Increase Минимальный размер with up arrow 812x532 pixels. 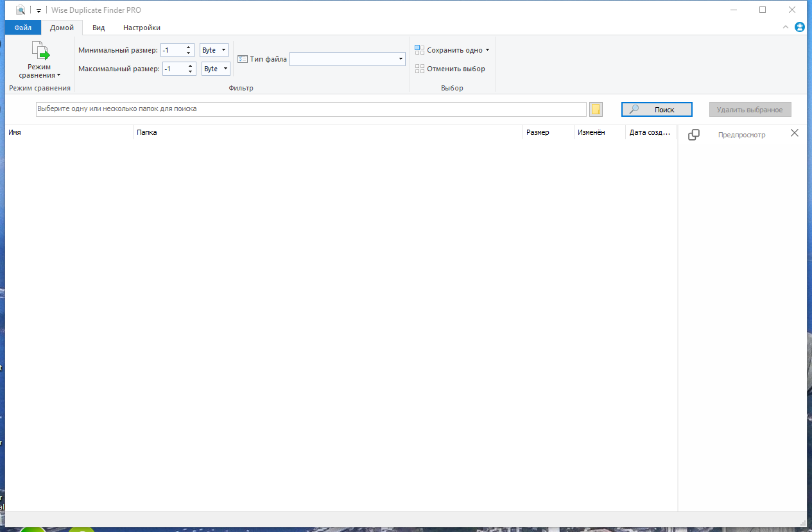[x=189, y=47]
